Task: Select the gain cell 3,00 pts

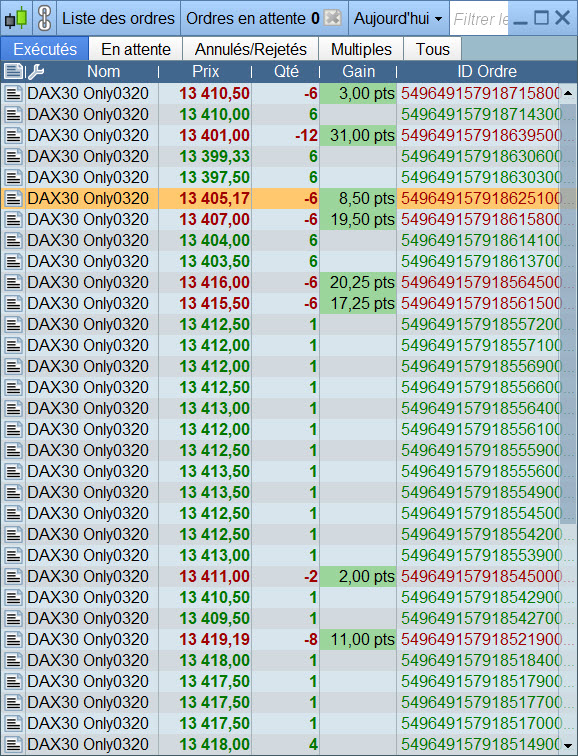Action: (358, 93)
